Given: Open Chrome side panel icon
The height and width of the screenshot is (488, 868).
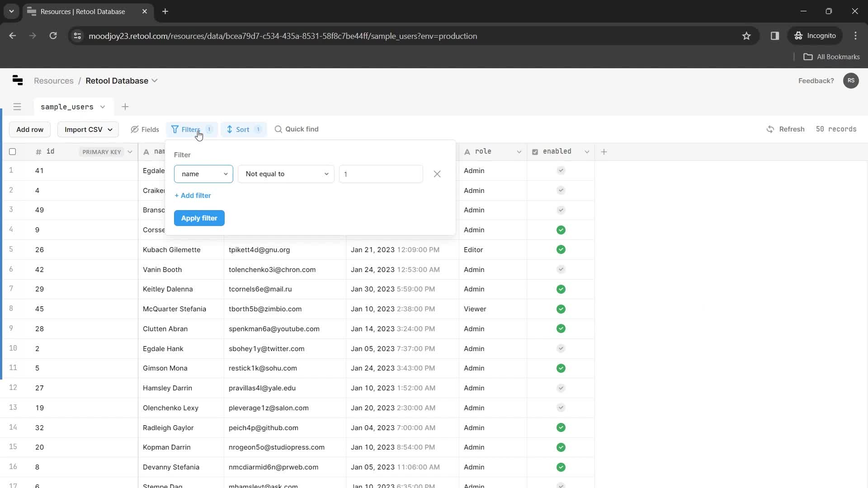Looking at the screenshot, I should point(775,36).
